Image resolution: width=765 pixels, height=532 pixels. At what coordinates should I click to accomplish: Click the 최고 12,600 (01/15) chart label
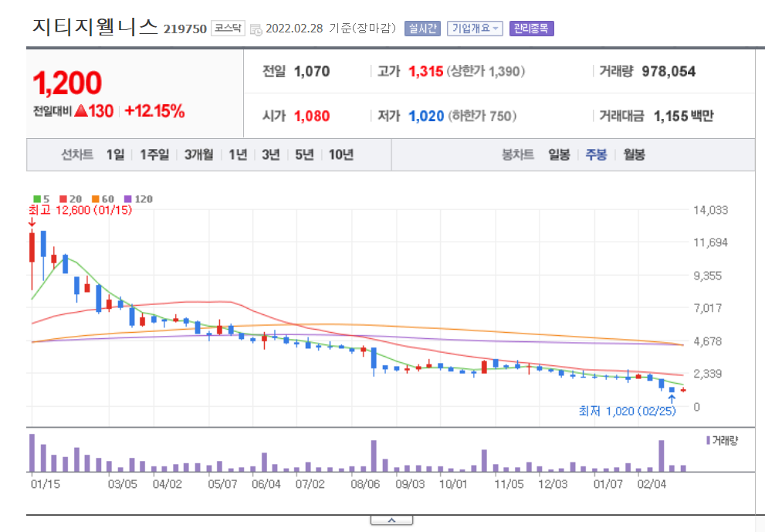[x=80, y=210]
